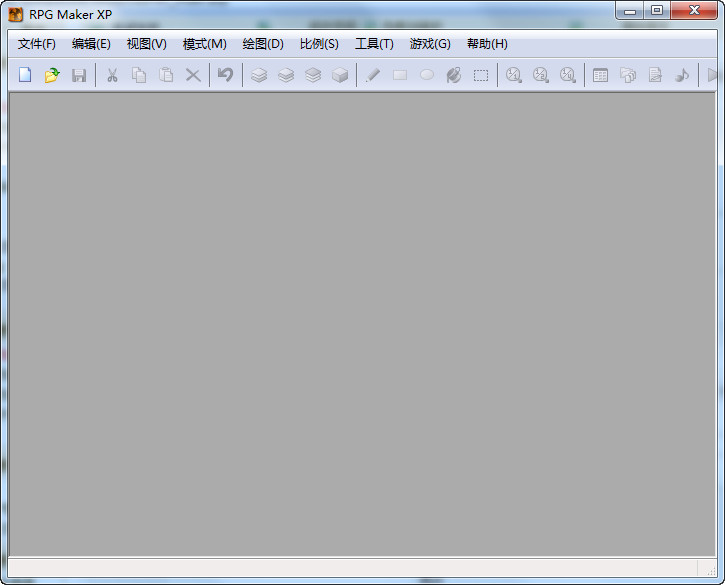725x585 pixels.
Task: Set the map zoom to 1/2 scale
Action: tap(541, 75)
